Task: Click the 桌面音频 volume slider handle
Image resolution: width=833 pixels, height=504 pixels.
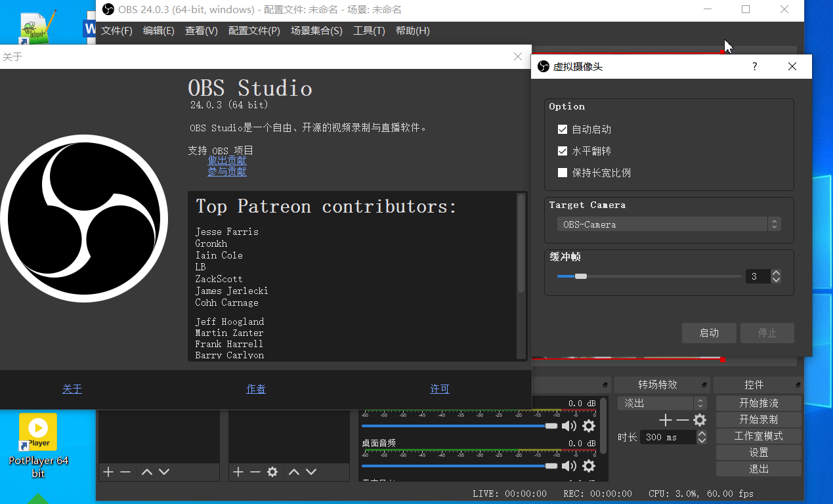Action: pos(551,466)
